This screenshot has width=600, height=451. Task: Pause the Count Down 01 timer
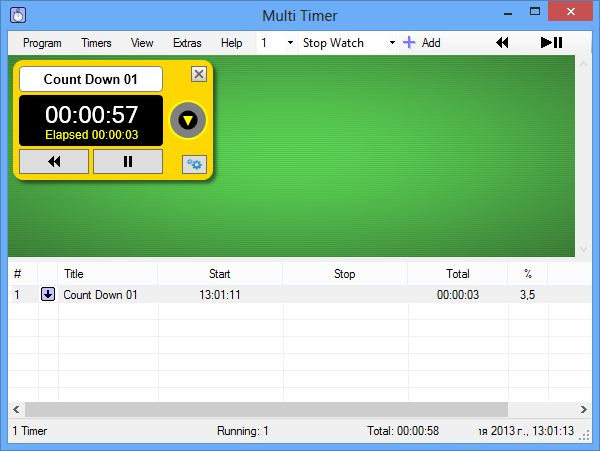(128, 161)
